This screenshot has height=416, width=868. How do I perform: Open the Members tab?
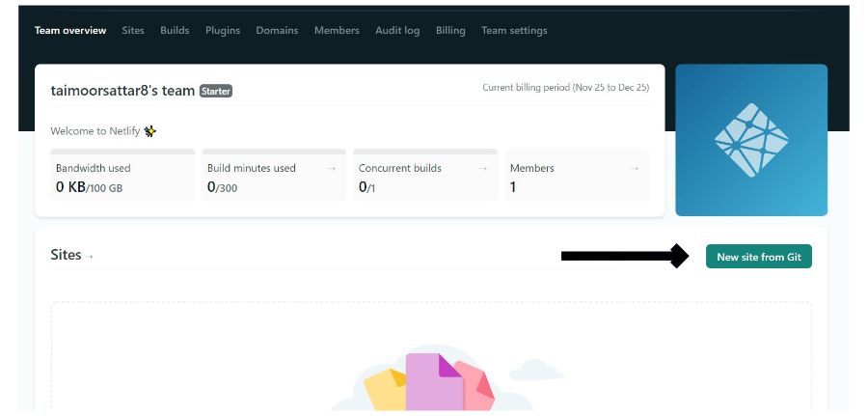(x=337, y=31)
